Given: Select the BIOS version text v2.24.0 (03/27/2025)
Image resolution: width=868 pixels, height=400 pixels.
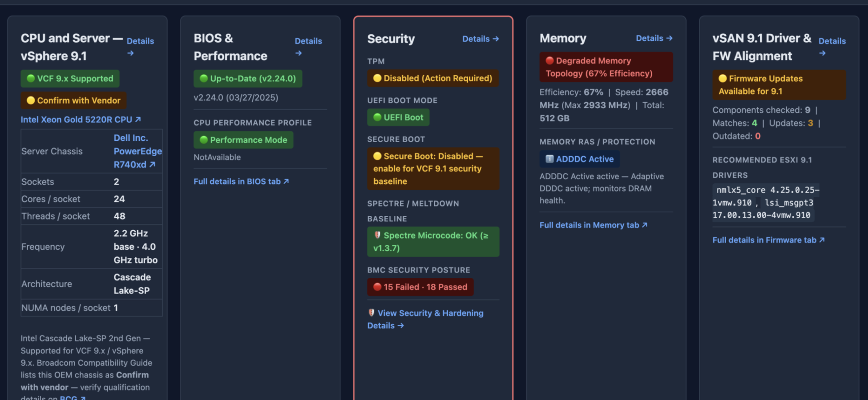Looking at the screenshot, I should [x=236, y=97].
